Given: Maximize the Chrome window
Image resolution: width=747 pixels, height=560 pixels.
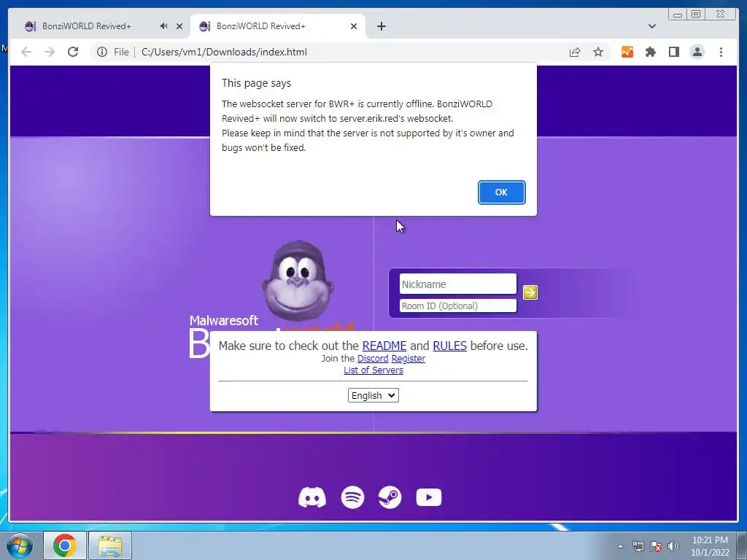Looking at the screenshot, I should 695,14.
